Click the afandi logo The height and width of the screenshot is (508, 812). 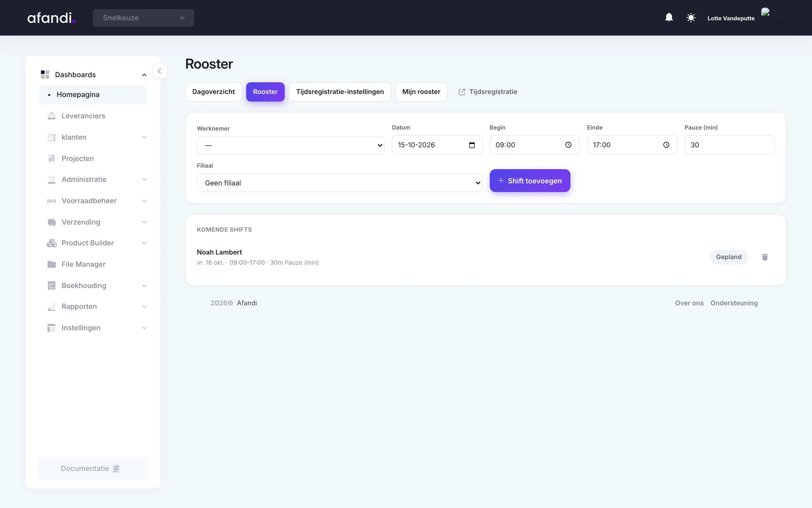click(51, 18)
